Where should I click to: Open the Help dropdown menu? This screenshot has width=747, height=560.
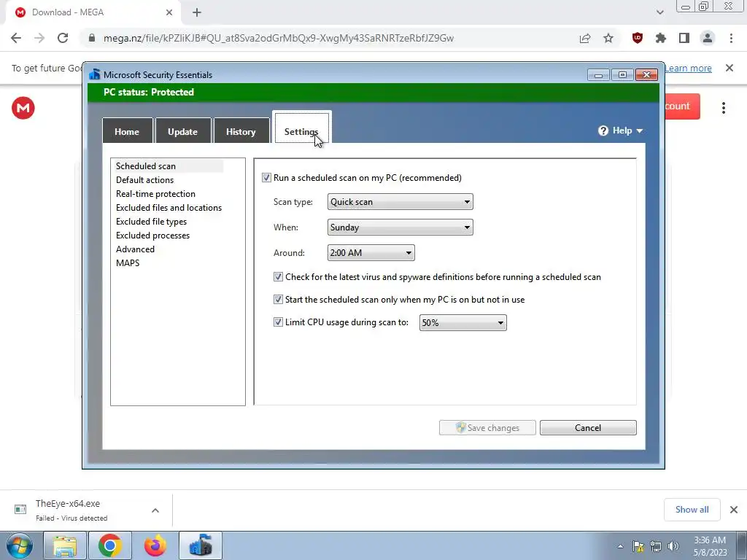click(x=620, y=131)
